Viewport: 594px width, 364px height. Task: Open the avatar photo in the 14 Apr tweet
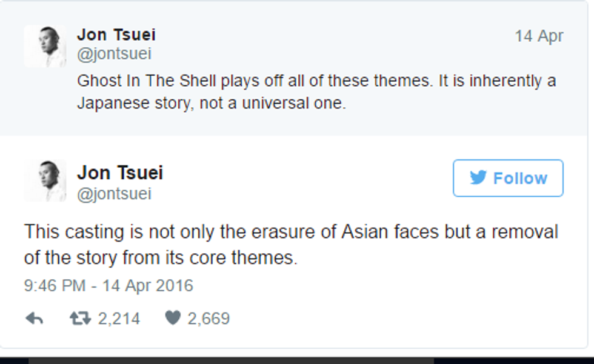tap(45, 47)
